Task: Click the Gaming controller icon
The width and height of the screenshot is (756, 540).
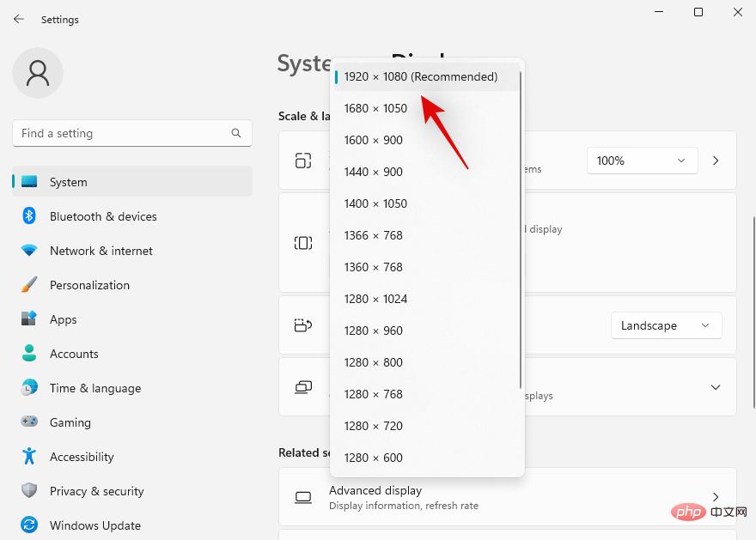Action: click(x=29, y=422)
